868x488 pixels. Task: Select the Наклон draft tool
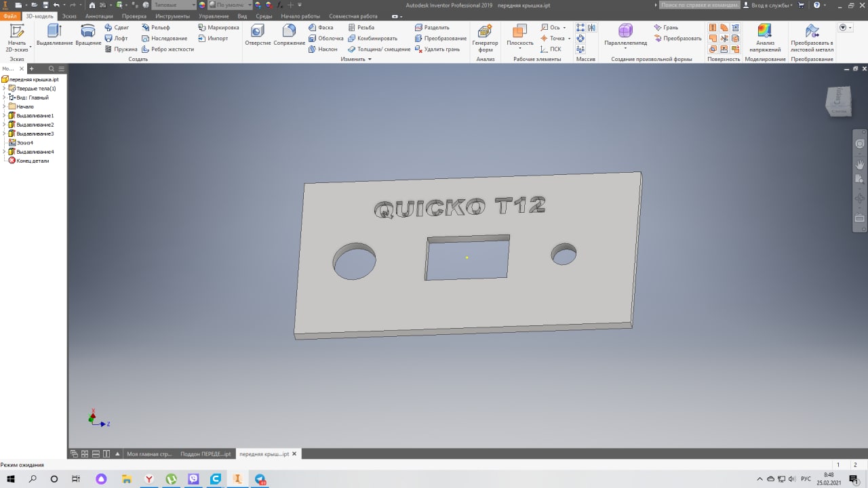323,49
